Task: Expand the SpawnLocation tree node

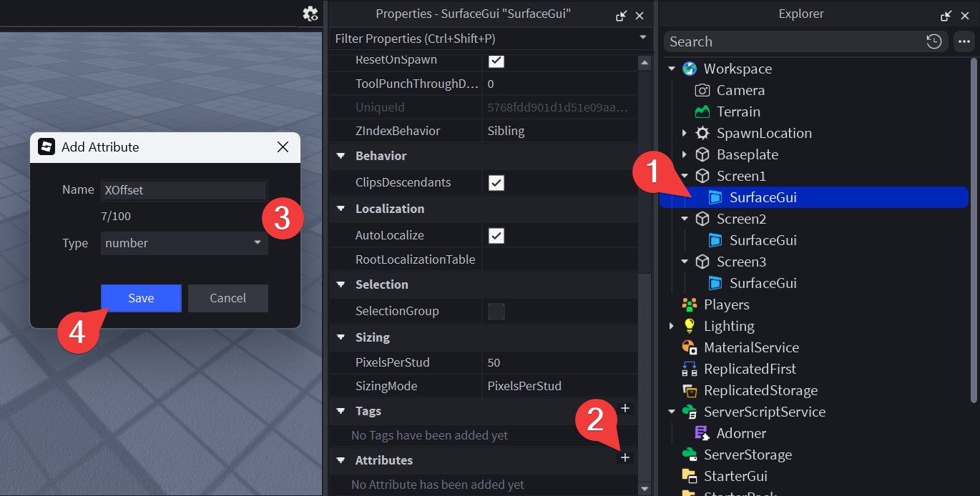Action: (x=685, y=134)
